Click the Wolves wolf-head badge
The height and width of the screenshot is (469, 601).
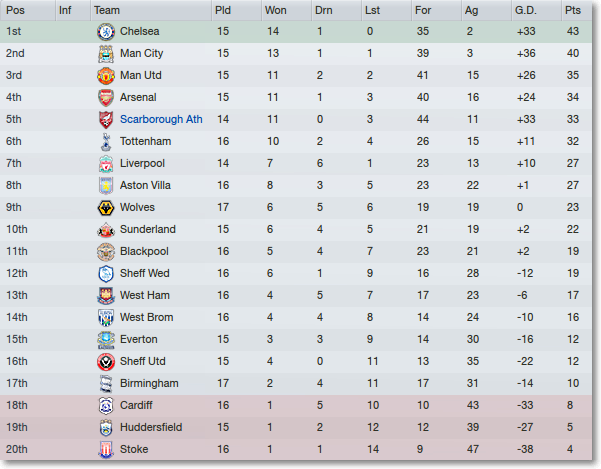pyautogui.click(x=106, y=208)
